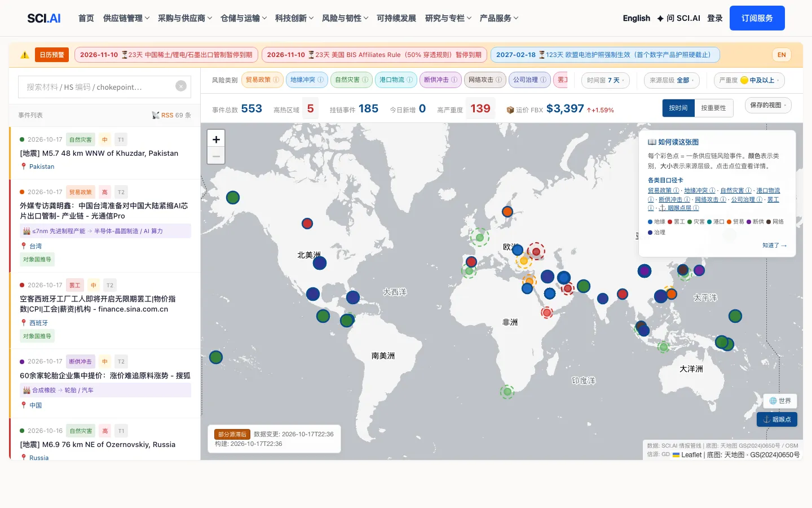Switch to 按时间 sorting tab

(678, 108)
